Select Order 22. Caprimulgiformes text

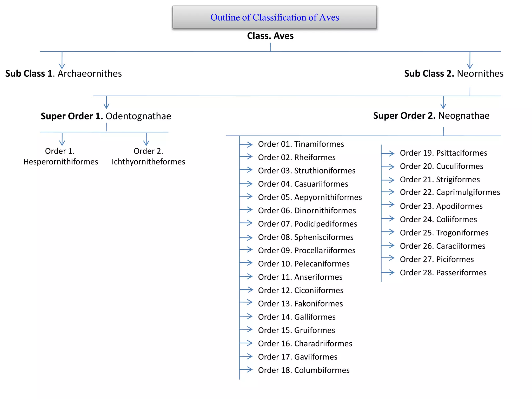click(x=450, y=192)
